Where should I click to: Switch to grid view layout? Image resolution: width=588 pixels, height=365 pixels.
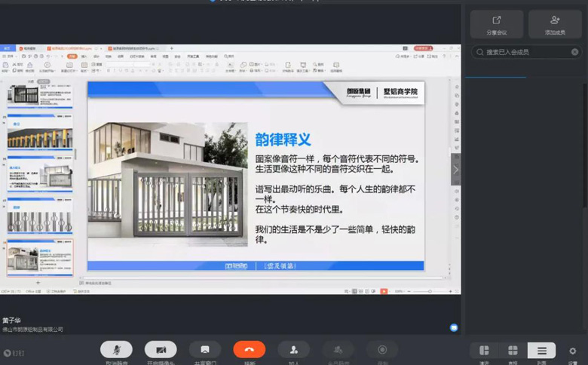(513, 351)
